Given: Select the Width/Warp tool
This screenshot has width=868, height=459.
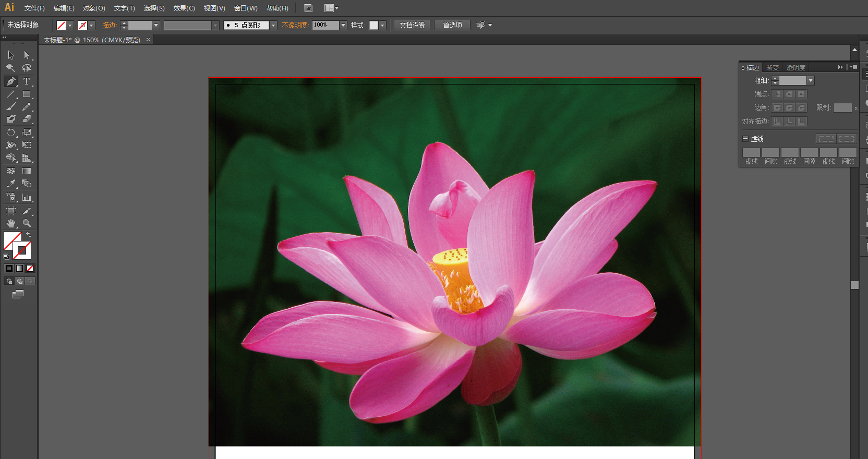Looking at the screenshot, I should coord(11,145).
